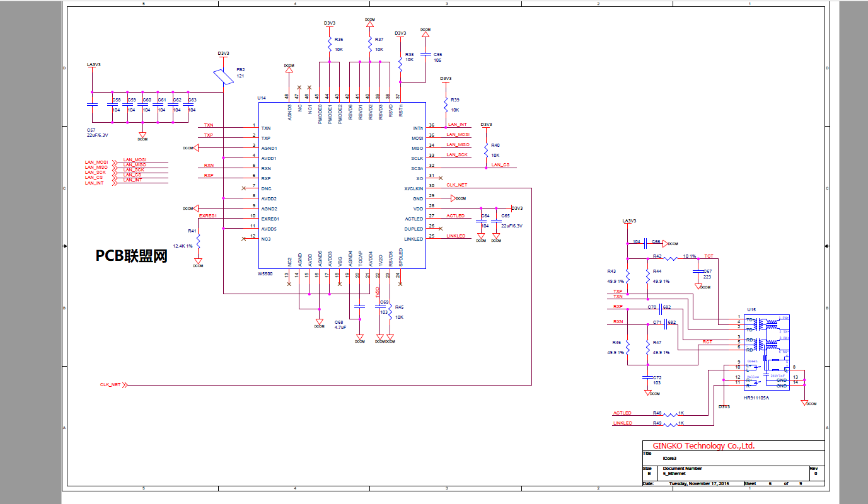Click the C68 capacitor designator
Viewport: 868px width, 504px height.
pyautogui.click(x=339, y=322)
